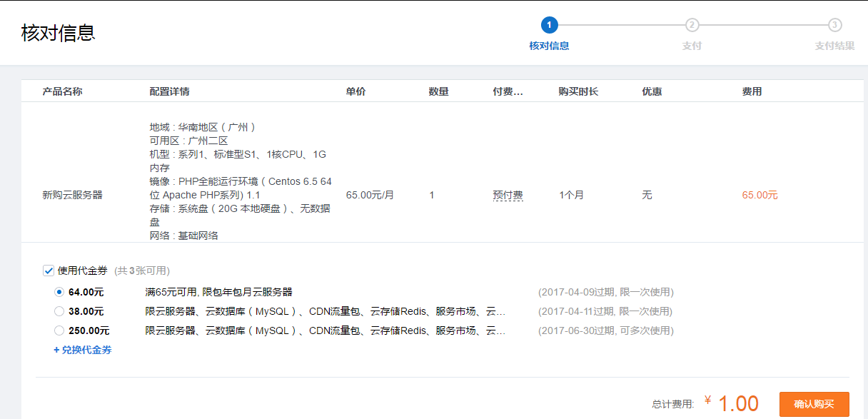This screenshot has width=868, height=419.
Task: Select the 64.00元 voucher radio button
Action: tap(59, 292)
